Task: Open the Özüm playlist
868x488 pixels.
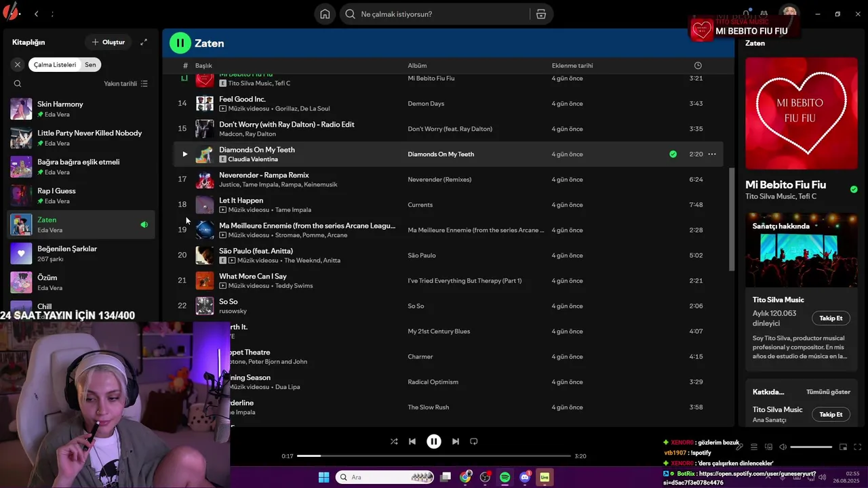Action: (81, 282)
